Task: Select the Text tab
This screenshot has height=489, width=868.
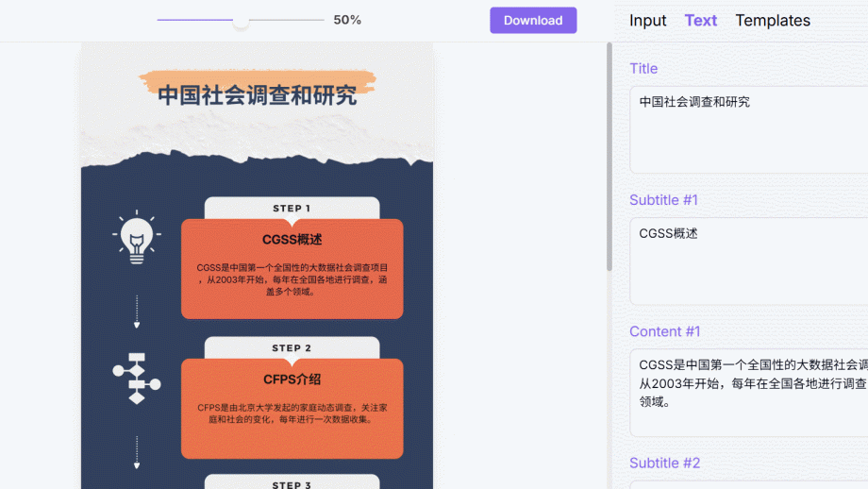Action: point(700,21)
